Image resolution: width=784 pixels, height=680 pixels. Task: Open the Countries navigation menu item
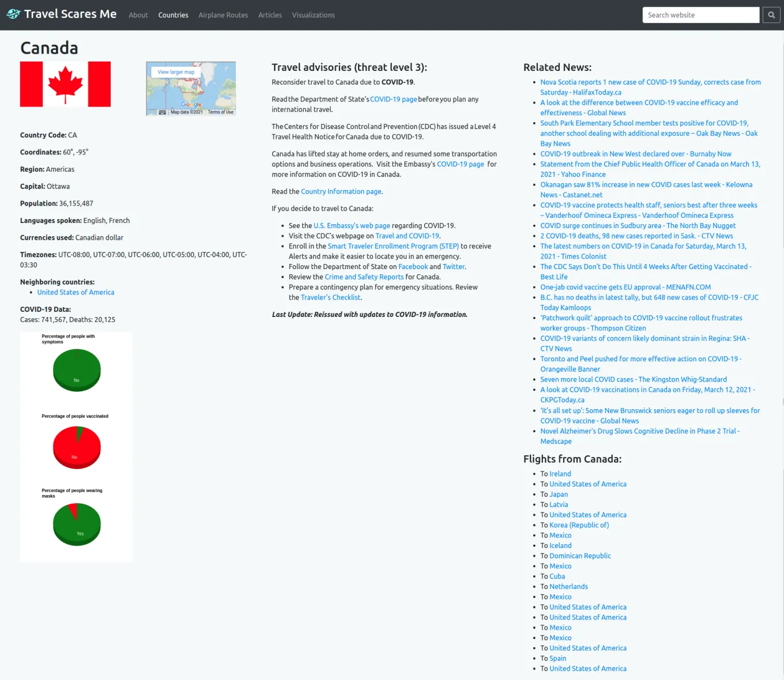click(x=173, y=15)
